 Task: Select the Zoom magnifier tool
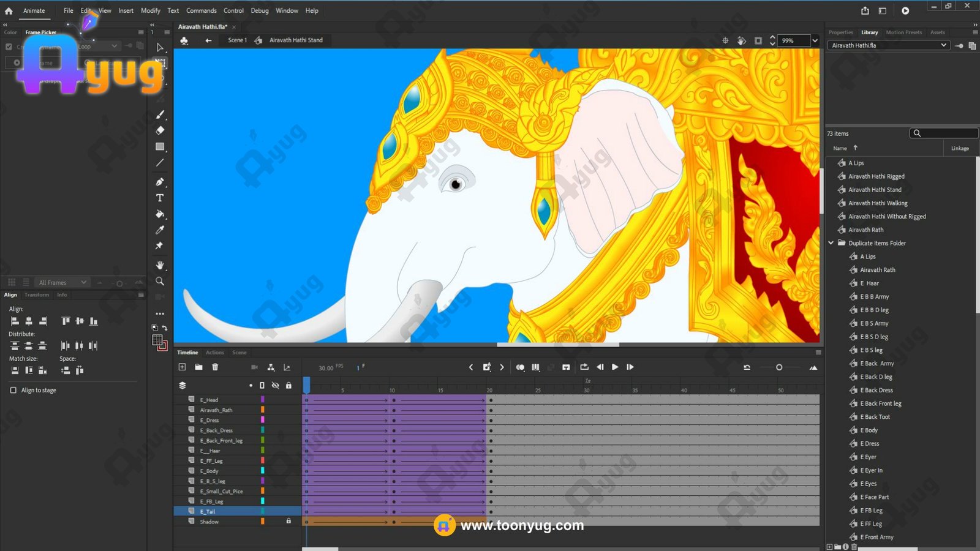[x=160, y=282]
